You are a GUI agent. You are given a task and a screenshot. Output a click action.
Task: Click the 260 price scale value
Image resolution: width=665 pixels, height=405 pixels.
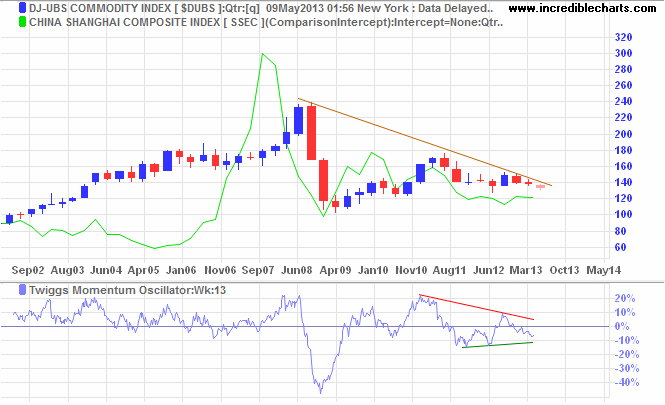[623, 85]
